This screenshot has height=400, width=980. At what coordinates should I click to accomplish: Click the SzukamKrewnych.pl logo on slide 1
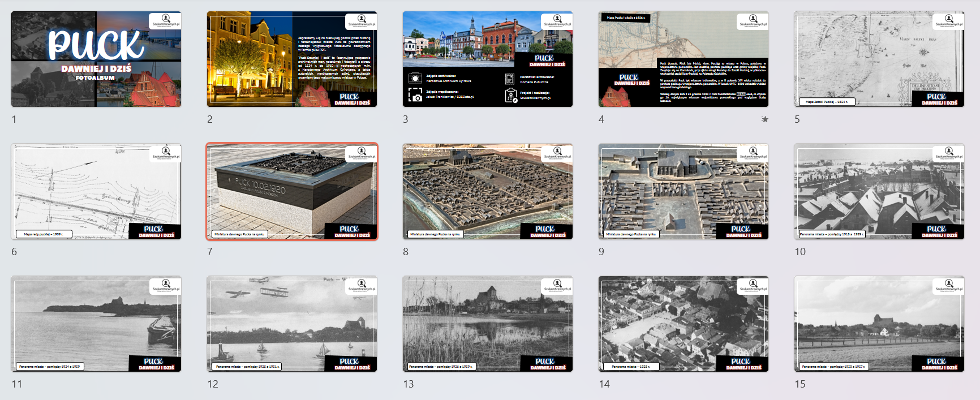coord(165,21)
